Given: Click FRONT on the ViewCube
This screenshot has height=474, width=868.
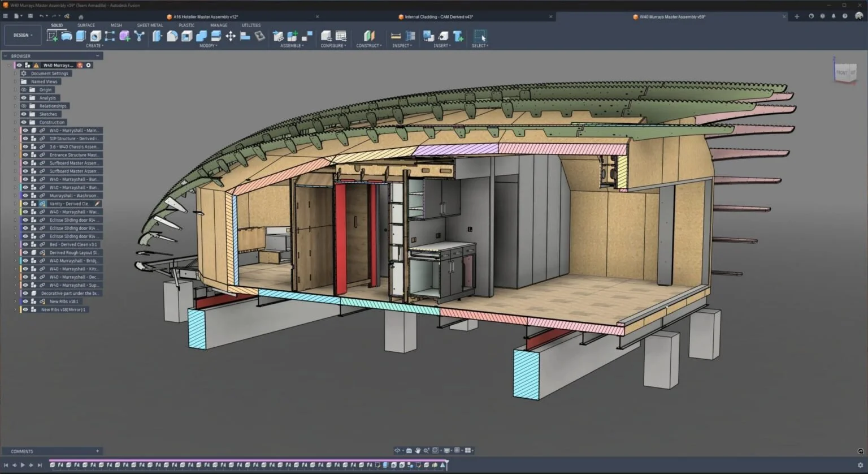Looking at the screenshot, I should click(x=843, y=72).
